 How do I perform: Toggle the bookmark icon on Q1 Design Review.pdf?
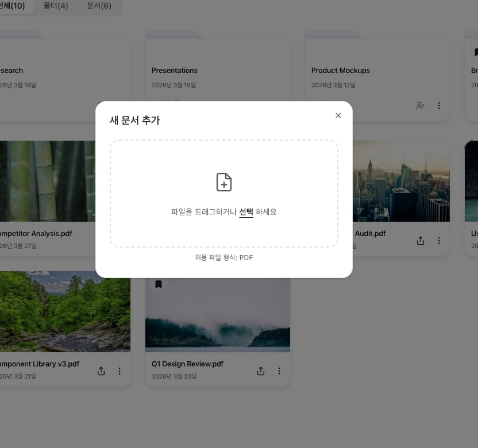[159, 284]
